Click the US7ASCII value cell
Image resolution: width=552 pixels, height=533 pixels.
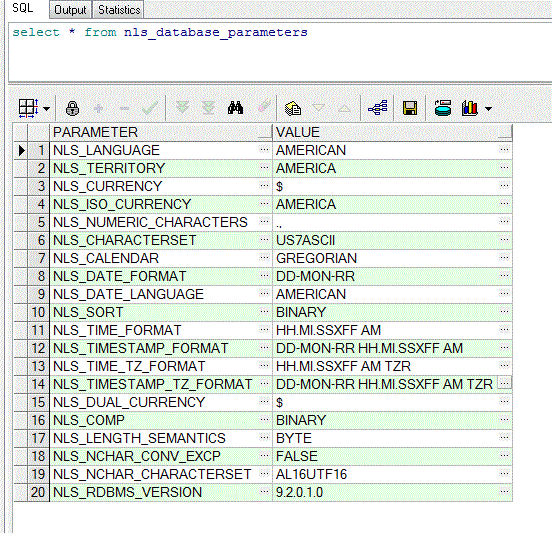[x=385, y=240]
